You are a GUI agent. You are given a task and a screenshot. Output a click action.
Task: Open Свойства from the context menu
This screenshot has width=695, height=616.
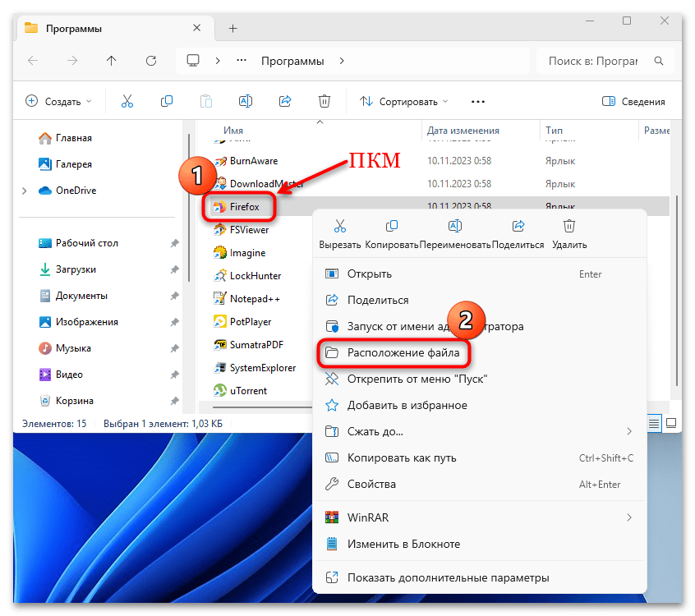point(479,484)
